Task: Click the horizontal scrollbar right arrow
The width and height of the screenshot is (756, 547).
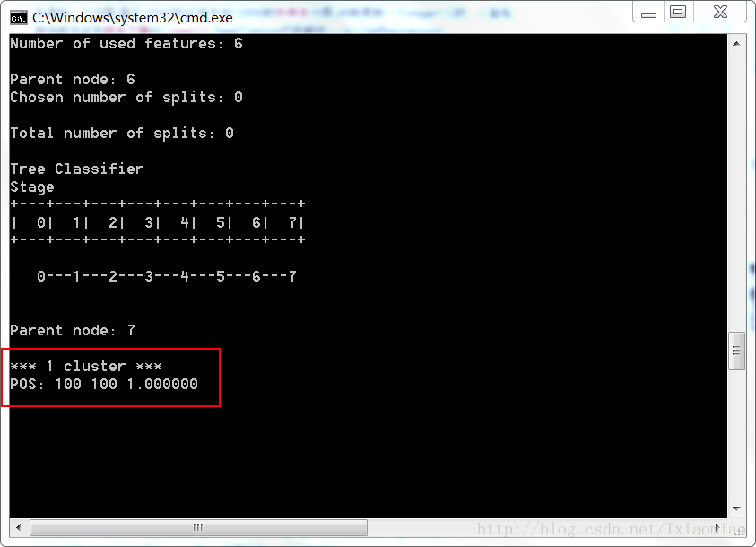Action: click(718, 527)
